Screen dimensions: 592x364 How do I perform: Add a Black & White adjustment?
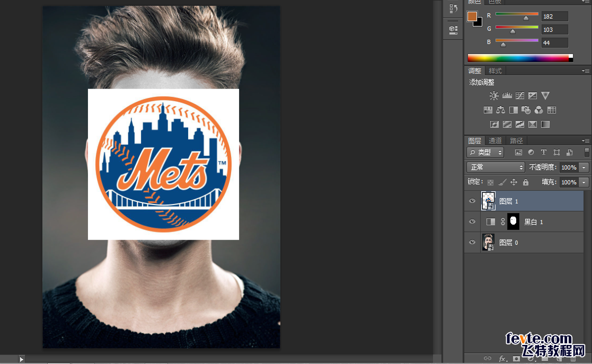[514, 110]
